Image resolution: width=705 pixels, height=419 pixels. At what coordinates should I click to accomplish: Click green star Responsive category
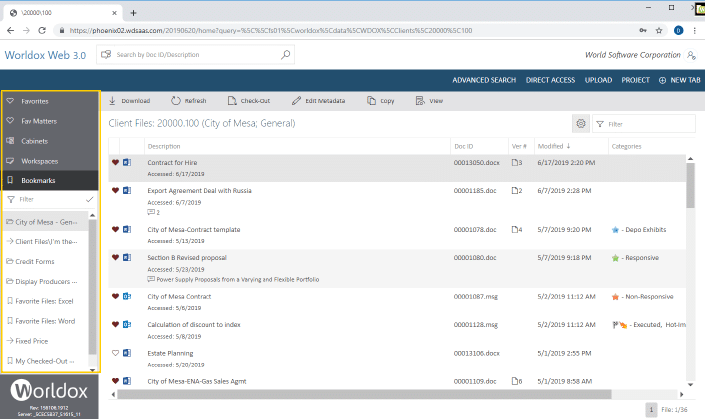pos(616,258)
